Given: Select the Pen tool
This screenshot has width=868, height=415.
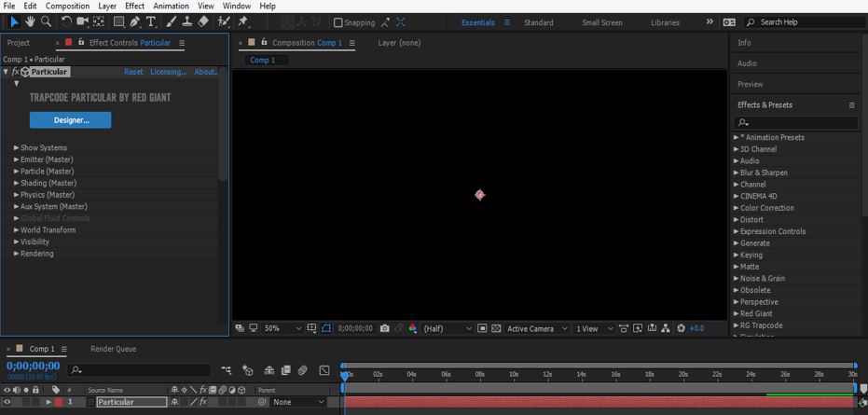Looking at the screenshot, I should pyautogui.click(x=134, y=21).
